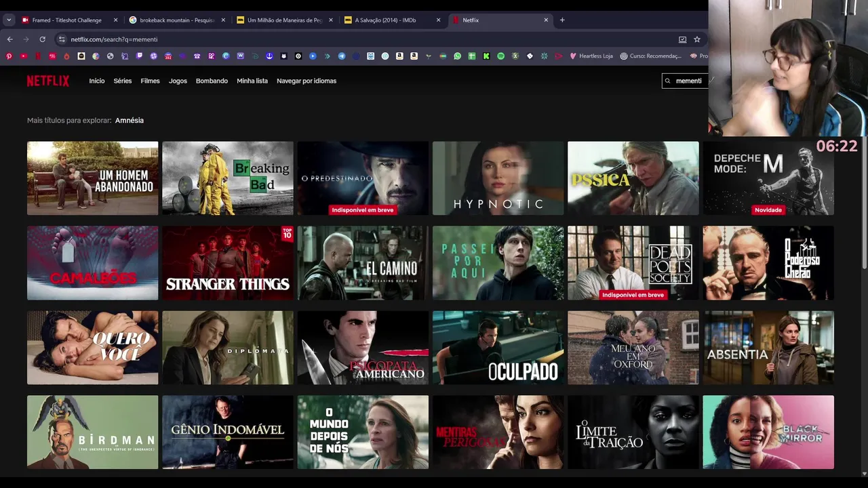Open Um Homem Abandonado title
This screenshot has width=868, height=488.
point(92,178)
